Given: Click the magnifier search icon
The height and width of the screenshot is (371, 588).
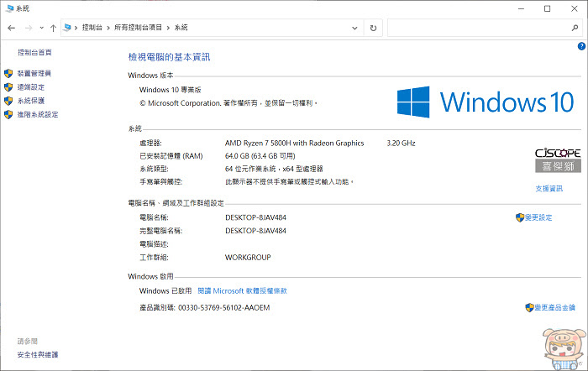Looking at the screenshot, I should (575, 28).
